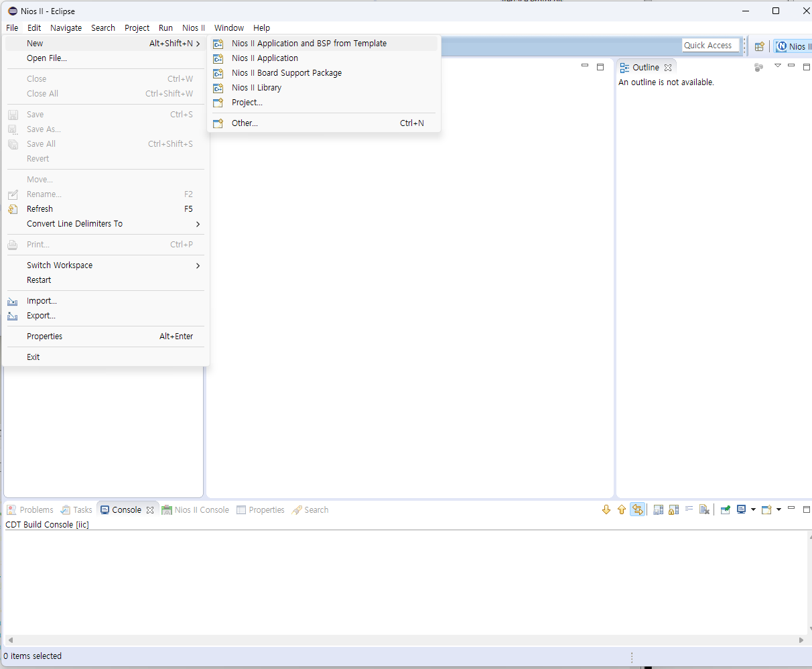Image resolution: width=812 pixels, height=669 pixels.
Task: Open the Outline view menu triangle
Action: 778,66
